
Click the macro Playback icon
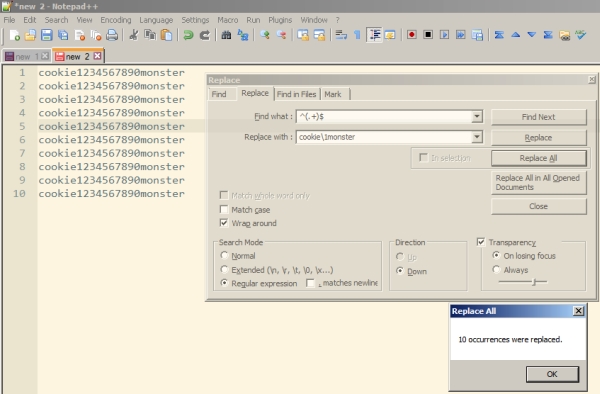point(444,35)
